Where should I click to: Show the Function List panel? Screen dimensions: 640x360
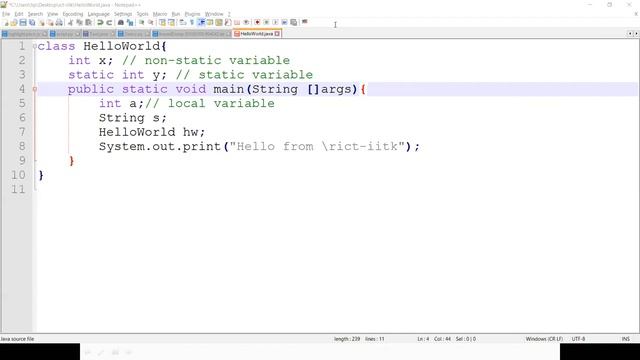pos(228,22)
